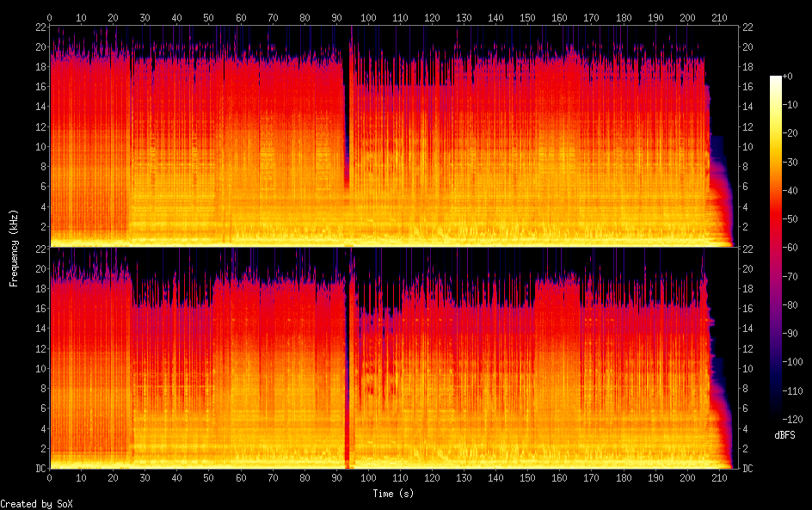Click the "DC" label on bottom-right frequency axis
Screen dimensions: 812x510
[748, 469]
